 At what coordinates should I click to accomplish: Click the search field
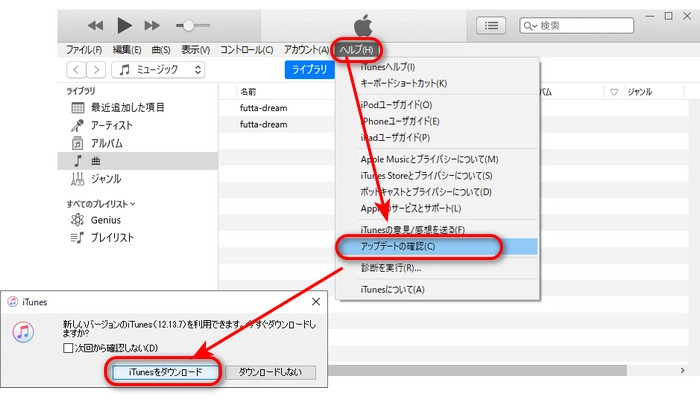pos(576,25)
